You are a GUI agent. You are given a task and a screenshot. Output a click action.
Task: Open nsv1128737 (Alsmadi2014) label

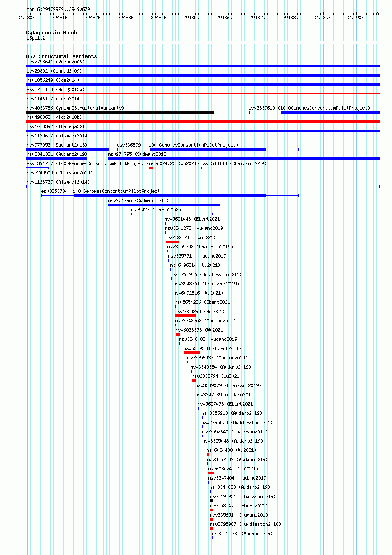pyautogui.click(x=58, y=182)
